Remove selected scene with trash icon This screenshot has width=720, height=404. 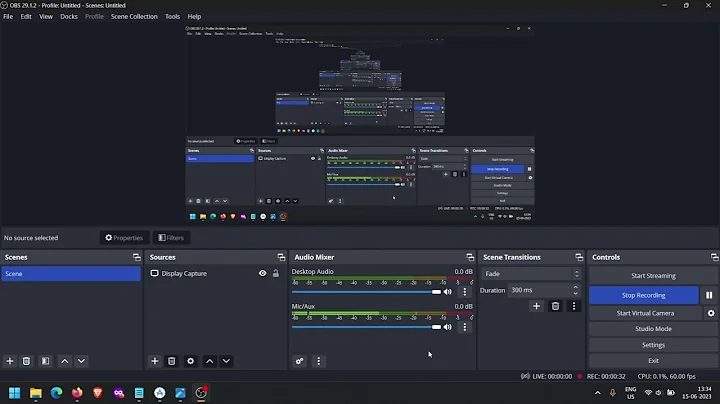tap(26, 361)
